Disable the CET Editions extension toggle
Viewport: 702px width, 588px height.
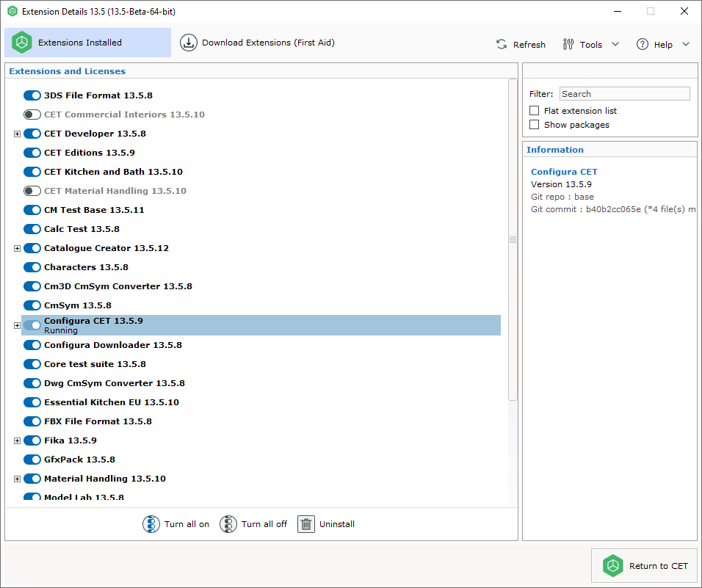pyautogui.click(x=32, y=153)
